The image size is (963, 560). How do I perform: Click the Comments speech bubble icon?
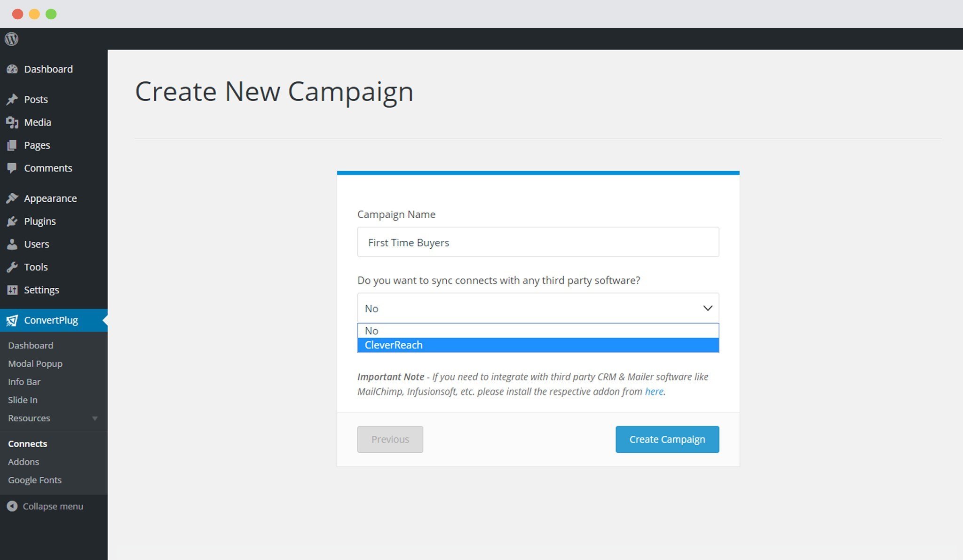pyautogui.click(x=12, y=168)
